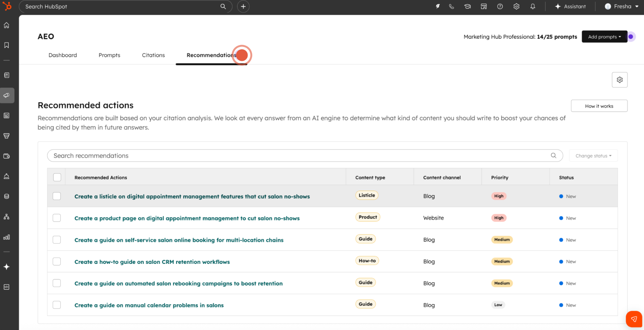The image size is (644, 330).
Task: Open self-service salon online booking guide link
Action: (x=179, y=240)
